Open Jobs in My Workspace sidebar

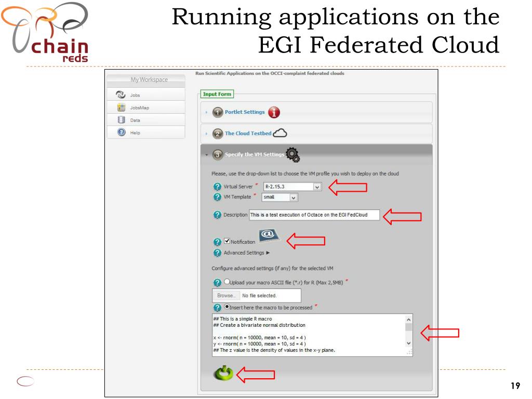pos(146,95)
